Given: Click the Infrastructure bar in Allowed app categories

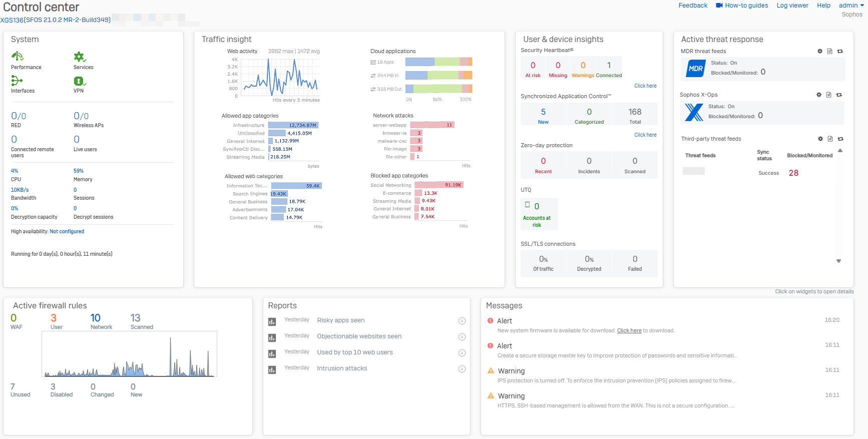Looking at the screenshot, I should click(x=293, y=125).
